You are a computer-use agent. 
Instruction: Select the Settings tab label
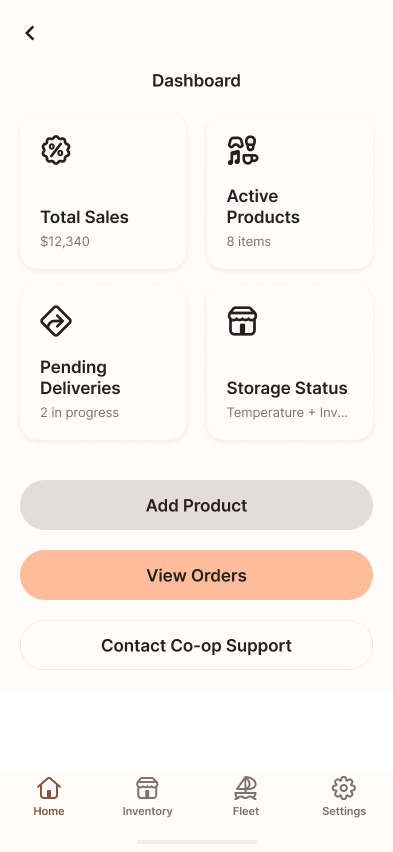(x=344, y=811)
